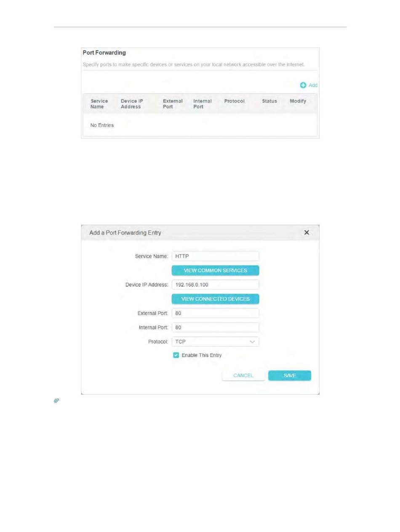Click the Modify column header
Viewport: 400px width, 532px height.
coord(298,102)
